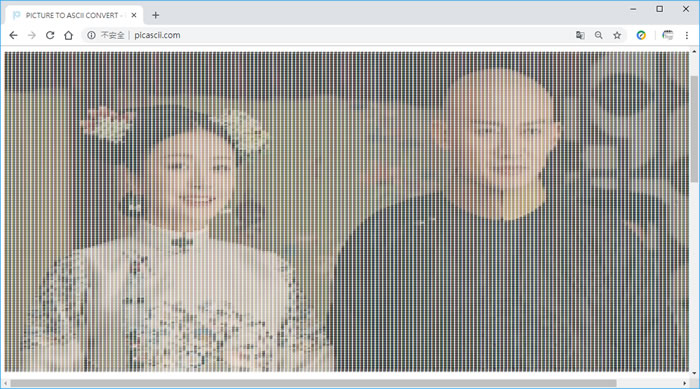Image resolution: width=700 pixels, height=389 pixels.
Task: Open the browser home page
Action: pyautogui.click(x=68, y=35)
